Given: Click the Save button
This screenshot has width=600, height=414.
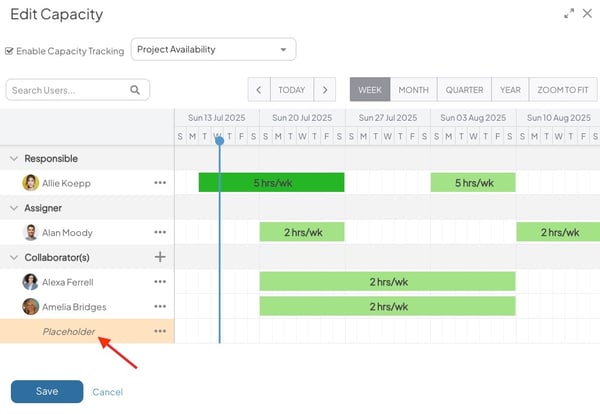Looking at the screenshot, I should (47, 391).
